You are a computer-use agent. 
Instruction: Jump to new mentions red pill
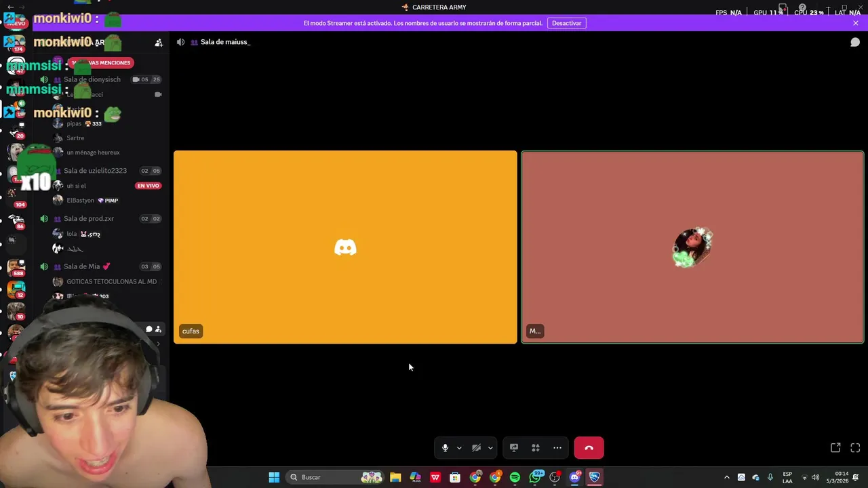pyautogui.click(x=102, y=62)
